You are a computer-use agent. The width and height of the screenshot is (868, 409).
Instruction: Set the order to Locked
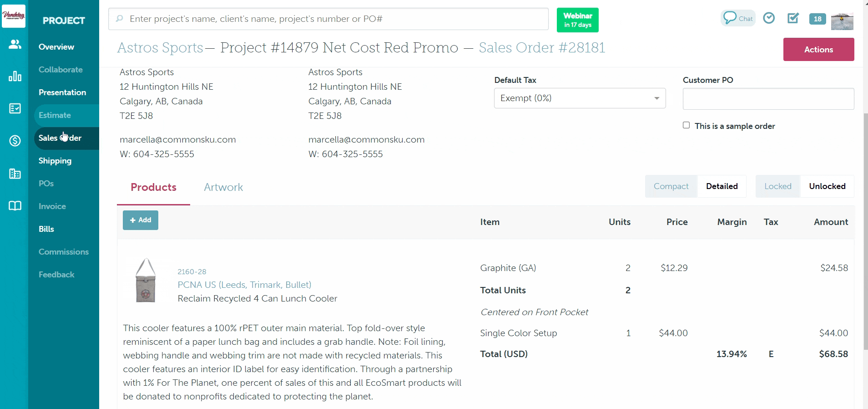point(777,186)
